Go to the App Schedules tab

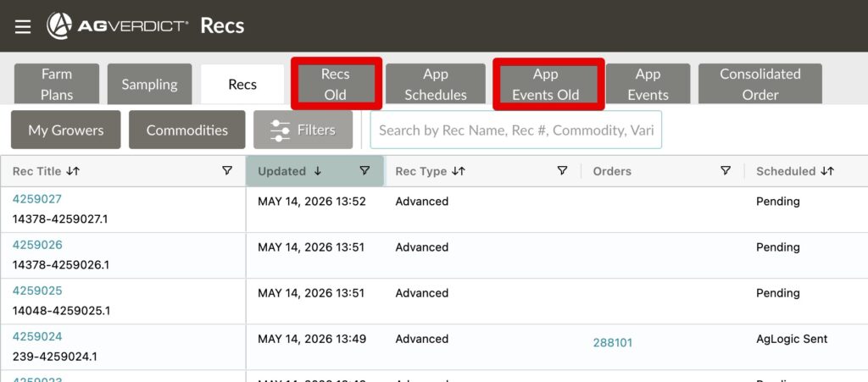coord(436,84)
